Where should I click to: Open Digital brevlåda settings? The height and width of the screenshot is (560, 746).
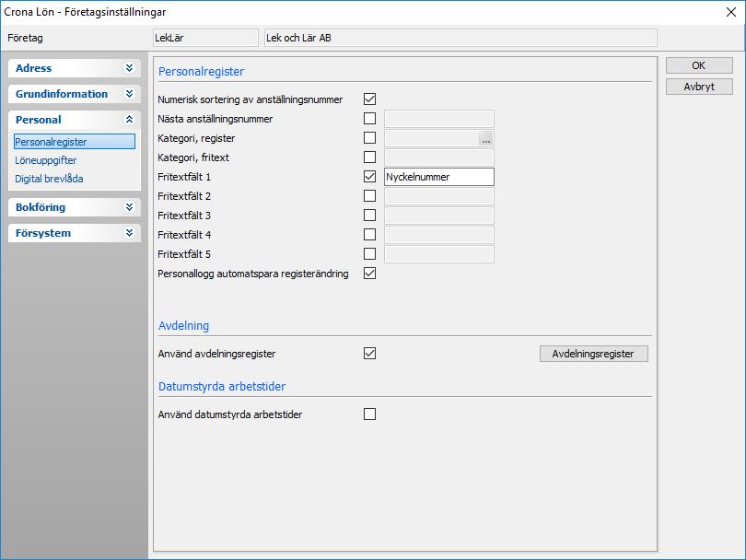point(49,179)
